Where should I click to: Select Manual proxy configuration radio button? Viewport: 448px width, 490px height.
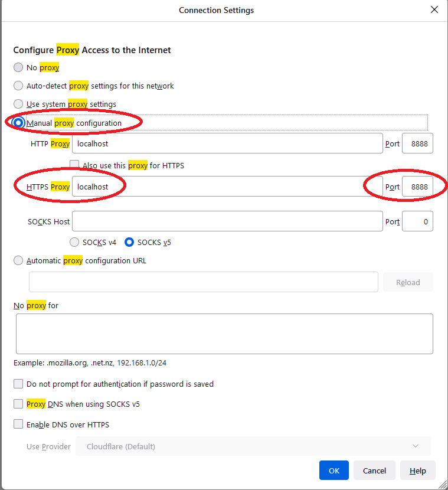(18, 123)
